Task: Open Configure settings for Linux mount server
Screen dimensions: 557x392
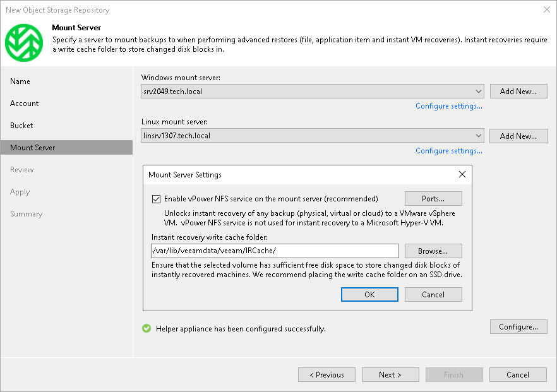Action: (449, 151)
